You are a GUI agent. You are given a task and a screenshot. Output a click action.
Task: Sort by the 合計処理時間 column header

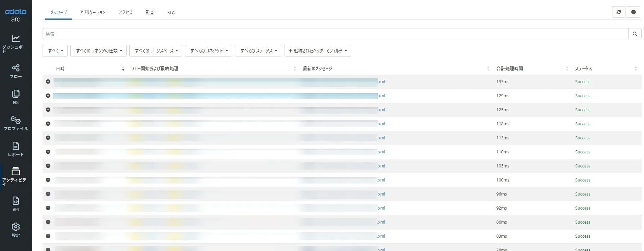510,69
